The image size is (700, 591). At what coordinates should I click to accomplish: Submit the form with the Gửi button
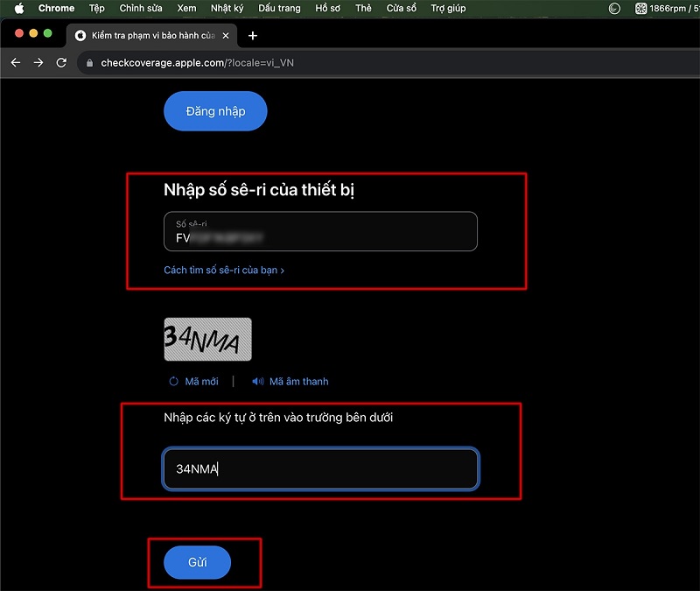198,562
